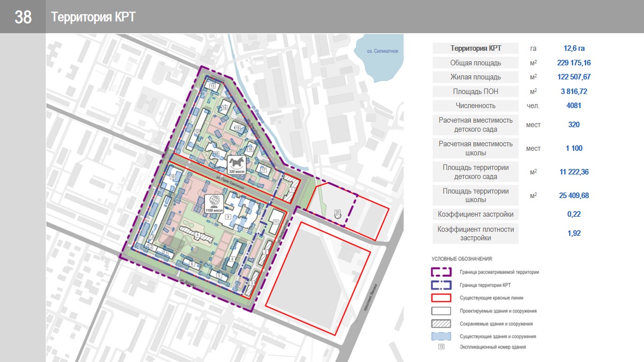The height and width of the screenshot is (362, 644).
Task: Click the slide number 38 box
Action: point(23,17)
